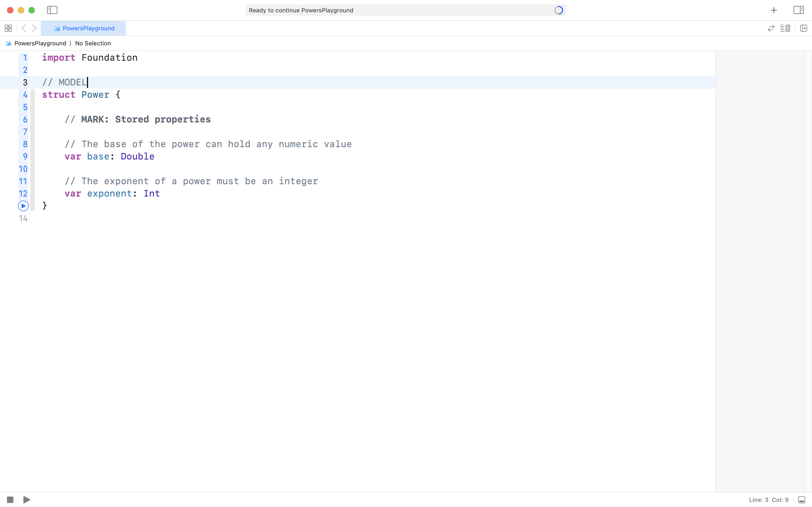
Task: Click the Line 3 Col 9 indicator
Action: (x=769, y=500)
